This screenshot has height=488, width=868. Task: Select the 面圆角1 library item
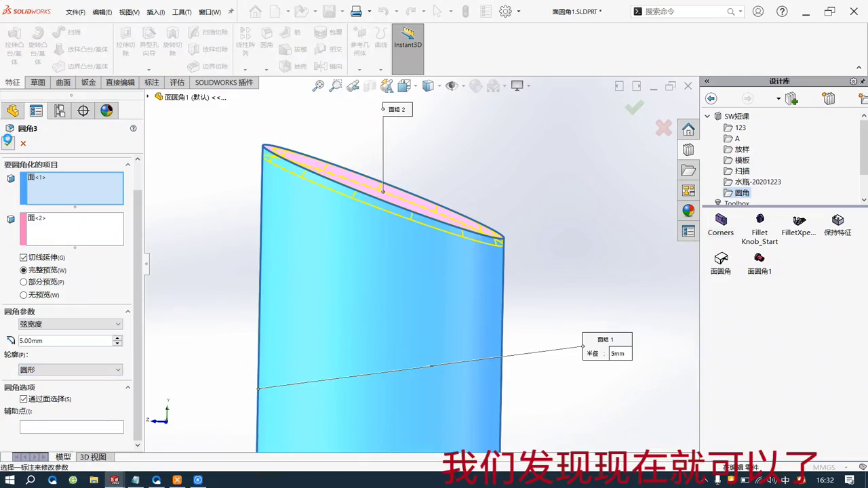(x=759, y=263)
